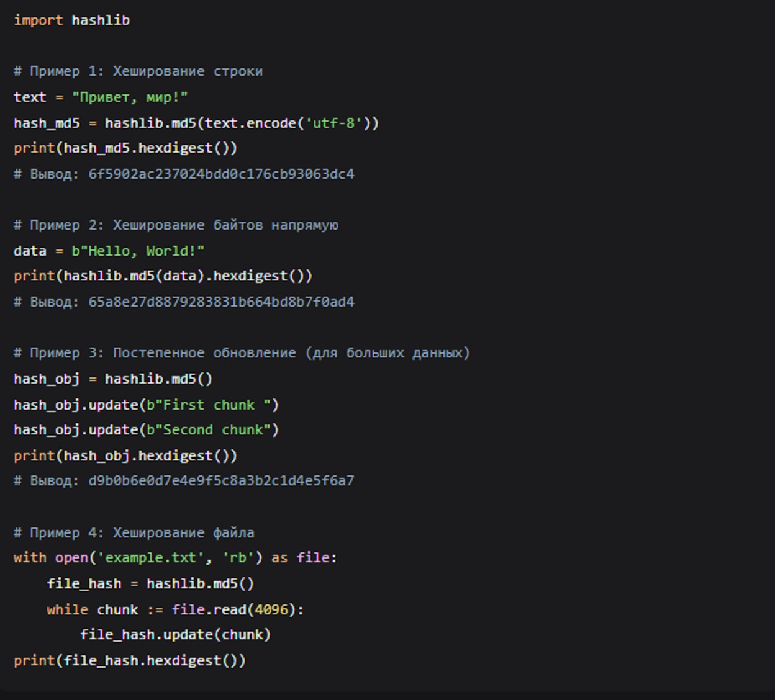Click the print(hash_obj.hexdigest()) line

(x=125, y=456)
